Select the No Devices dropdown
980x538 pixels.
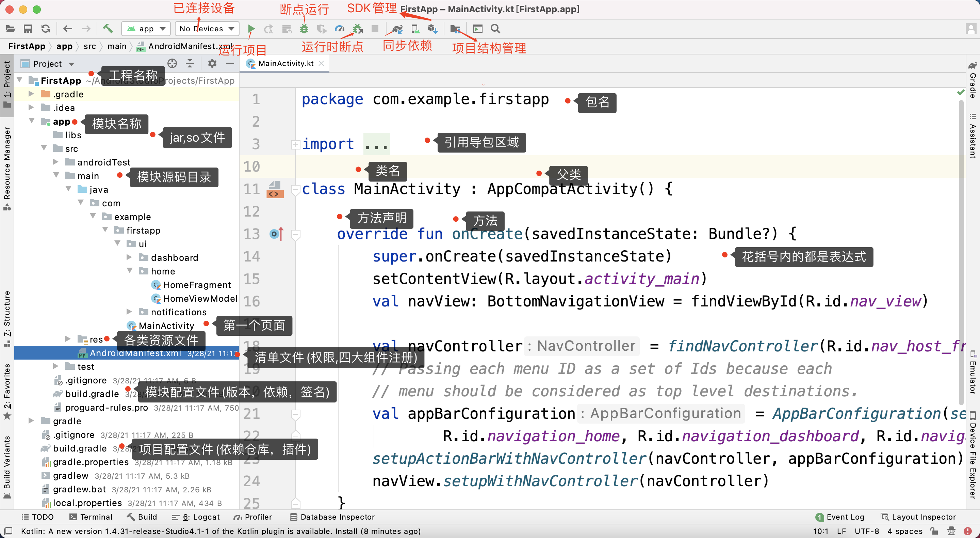[x=206, y=29]
